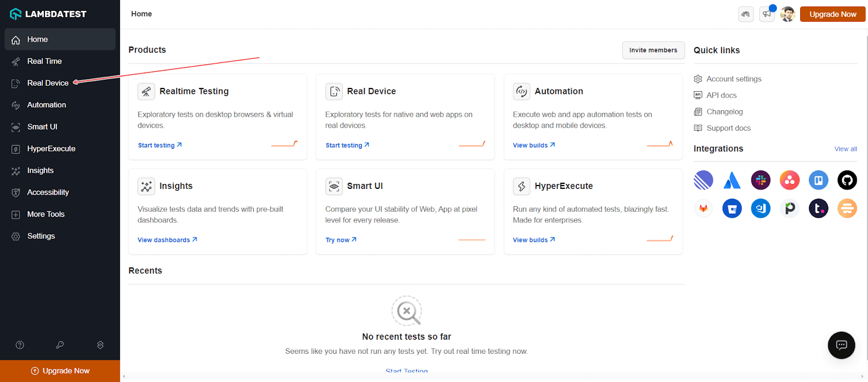Open Real Time in the sidebar

60,61
